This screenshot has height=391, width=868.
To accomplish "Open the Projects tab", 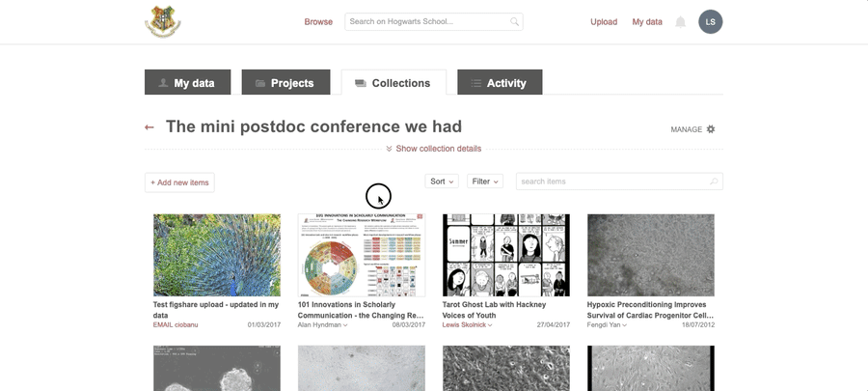I will tap(285, 83).
